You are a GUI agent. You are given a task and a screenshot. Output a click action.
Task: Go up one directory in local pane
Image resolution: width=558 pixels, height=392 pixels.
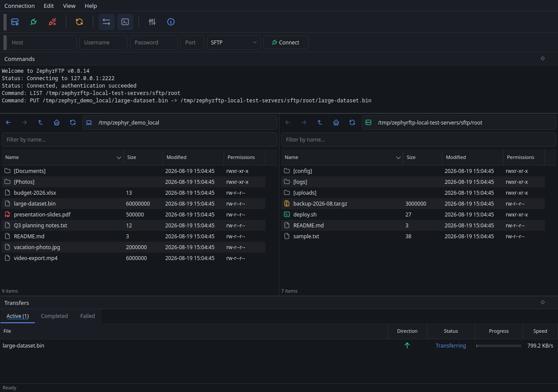point(41,122)
